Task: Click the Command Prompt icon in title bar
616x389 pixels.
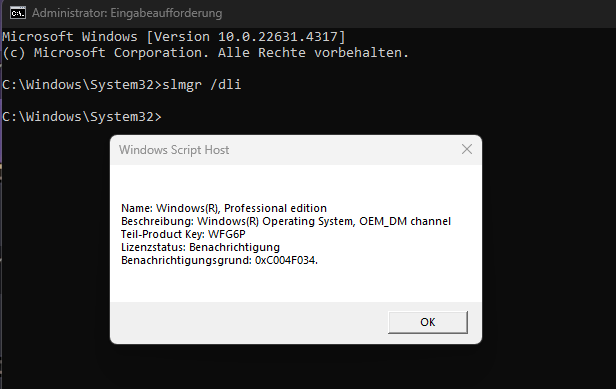Action: (x=18, y=13)
